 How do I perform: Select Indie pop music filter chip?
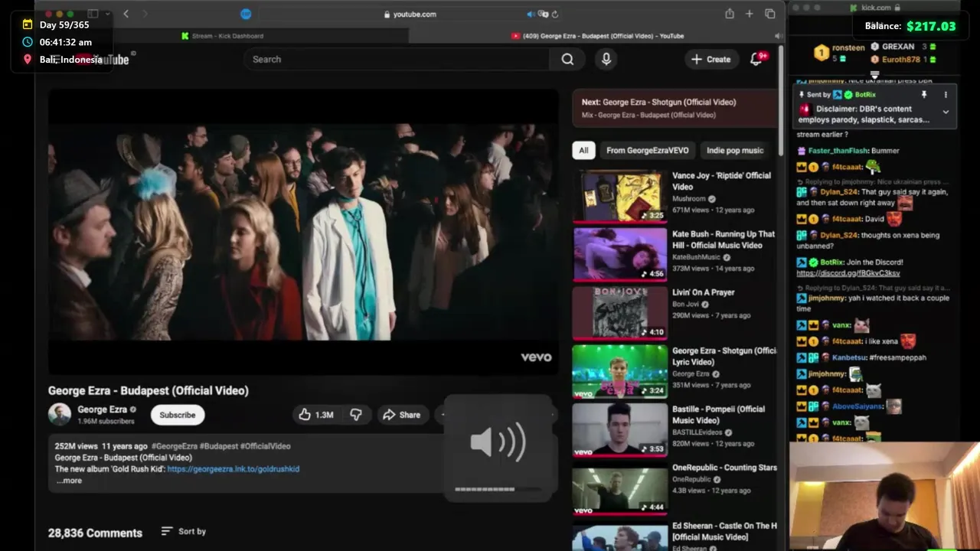coord(734,150)
